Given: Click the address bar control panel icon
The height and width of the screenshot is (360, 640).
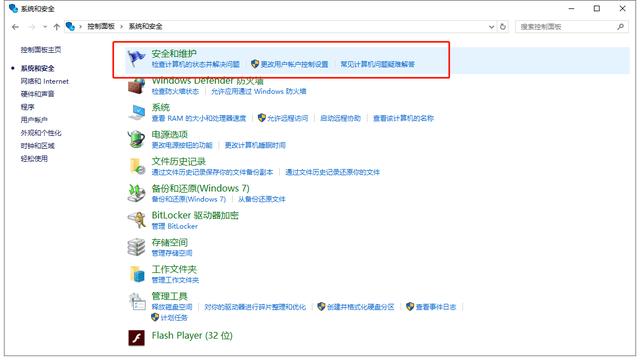Looking at the screenshot, I should pyautogui.click(x=70, y=27).
